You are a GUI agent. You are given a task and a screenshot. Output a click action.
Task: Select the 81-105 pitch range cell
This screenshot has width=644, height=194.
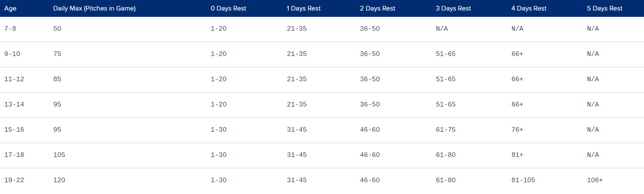click(523, 180)
